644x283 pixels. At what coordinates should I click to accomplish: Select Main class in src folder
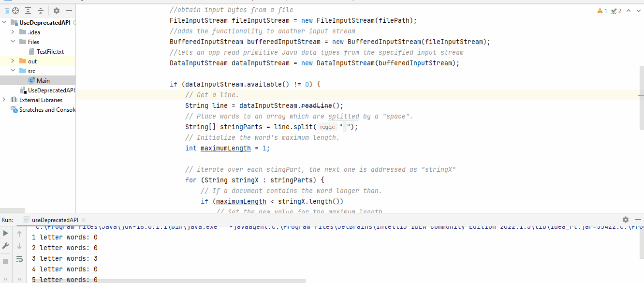pyautogui.click(x=43, y=80)
